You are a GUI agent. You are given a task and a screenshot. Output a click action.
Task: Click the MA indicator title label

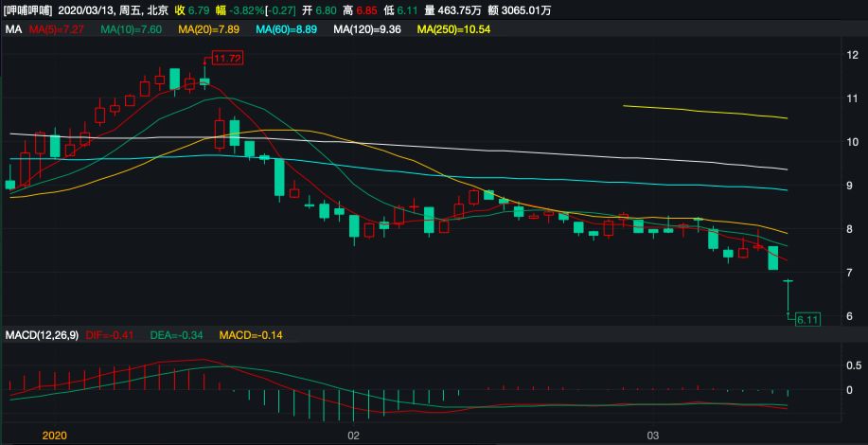(13, 30)
